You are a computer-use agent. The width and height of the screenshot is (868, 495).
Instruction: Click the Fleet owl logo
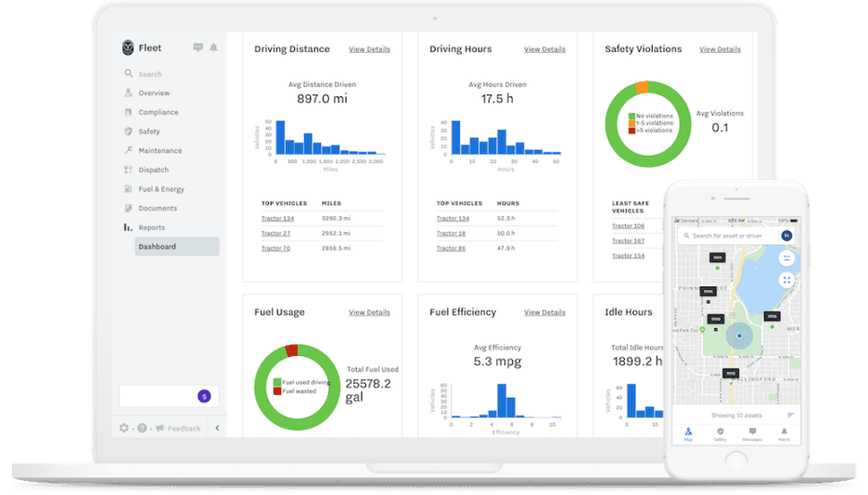(x=128, y=47)
